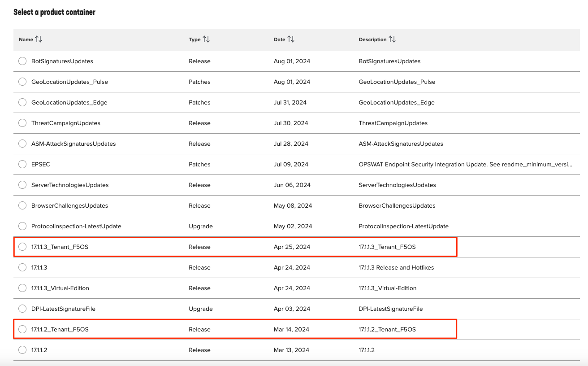Click the ASM-AttackSignaturesUpdates name text
This screenshot has width=588, height=366.
pos(73,144)
